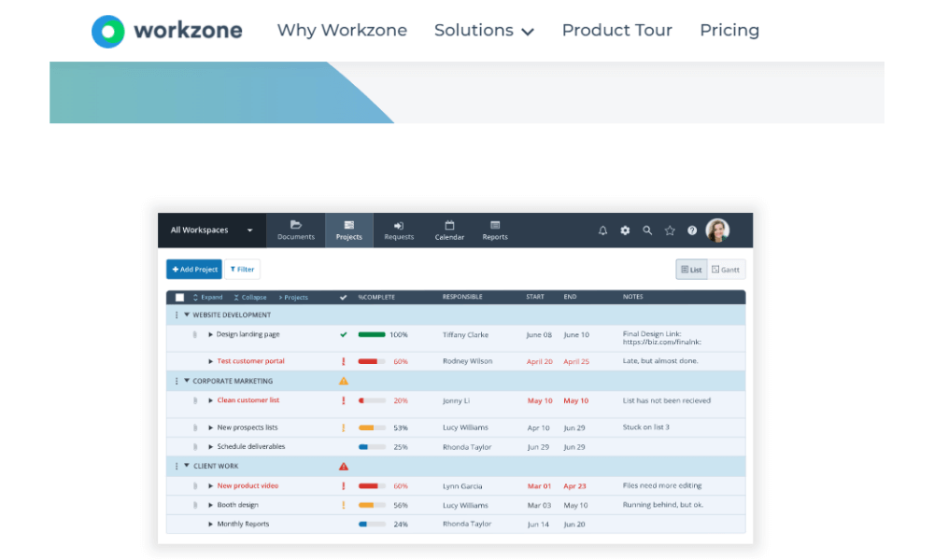This screenshot has height=560, width=934.
Task: Open the Product Tour page
Action: coord(617,31)
